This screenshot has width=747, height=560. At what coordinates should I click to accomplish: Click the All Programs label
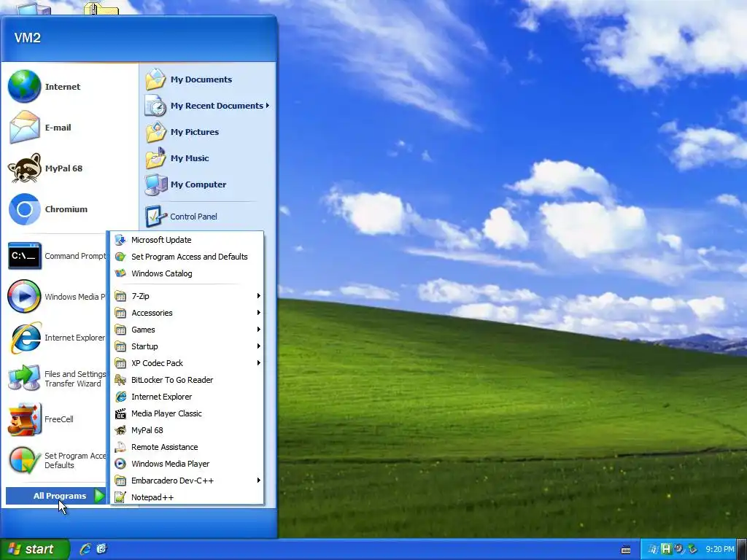click(x=60, y=496)
